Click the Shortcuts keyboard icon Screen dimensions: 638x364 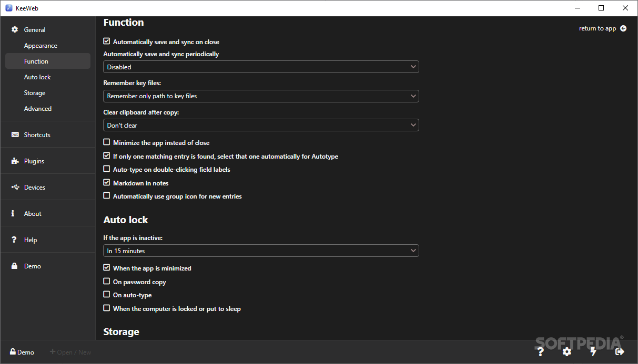(x=15, y=135)
